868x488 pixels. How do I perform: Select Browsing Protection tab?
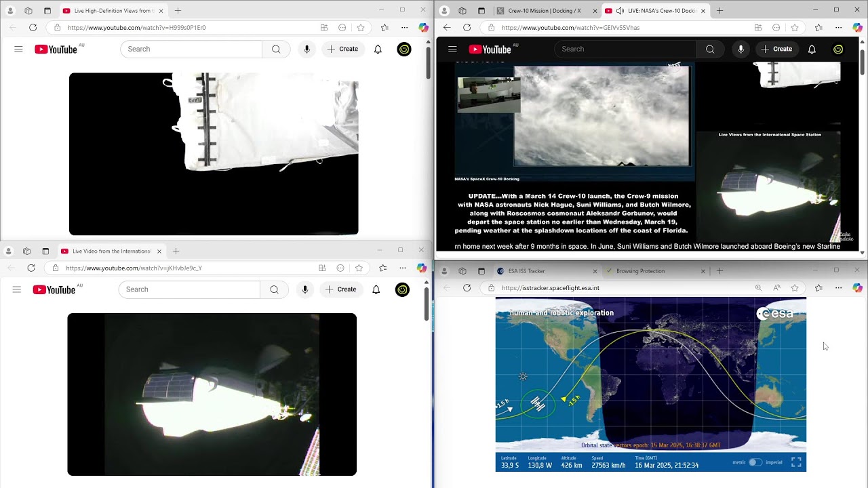(655, 271)
